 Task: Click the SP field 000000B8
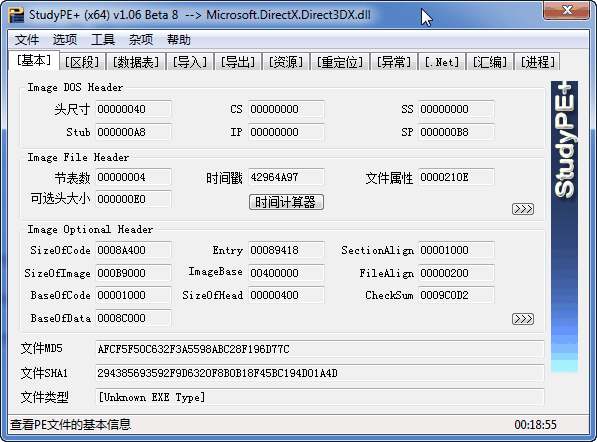point(456,132)
